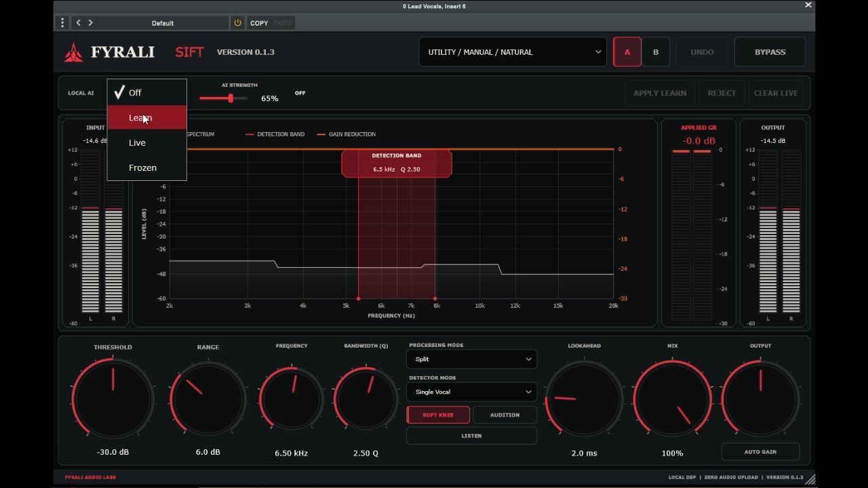Toggle the SOFT KNEE button
Viewport: 868px width, 488px height.
tap(438, 415)
